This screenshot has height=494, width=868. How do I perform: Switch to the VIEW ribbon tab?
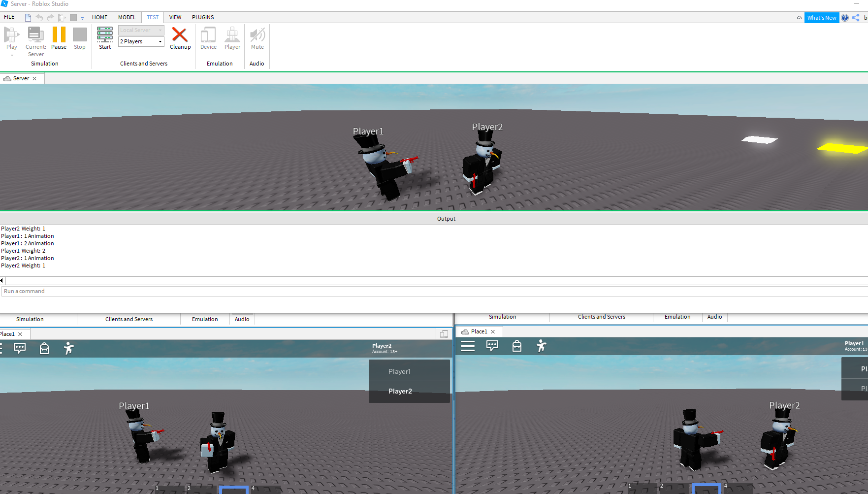click(x=175, y=17)
